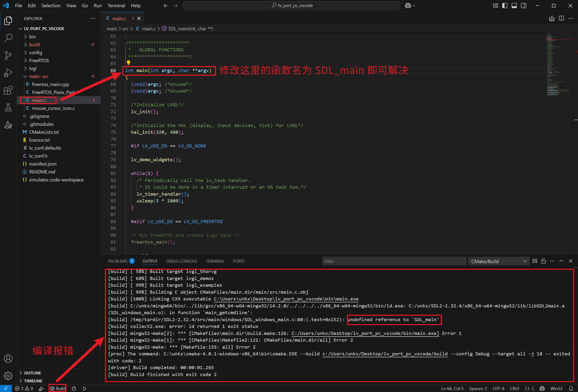Open remote window indicator in status bar
The width and height of the screenshot is (578, 392).
coord(6,388)
